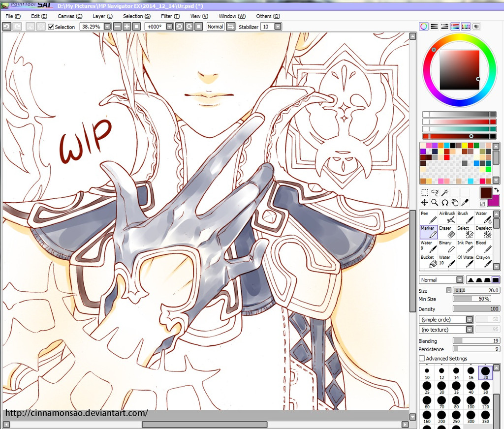
Task: Open the Window menu
Action: pos(232,16)
